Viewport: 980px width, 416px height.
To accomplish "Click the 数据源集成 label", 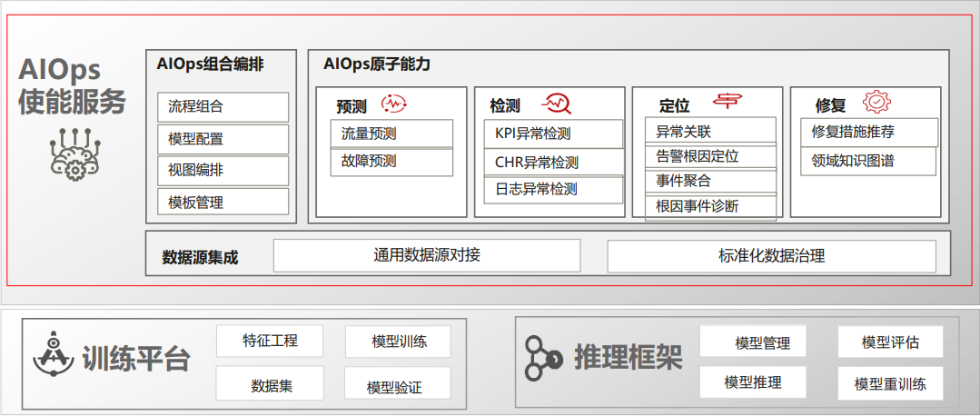I will pyautogui.click(x=200, y=257).
